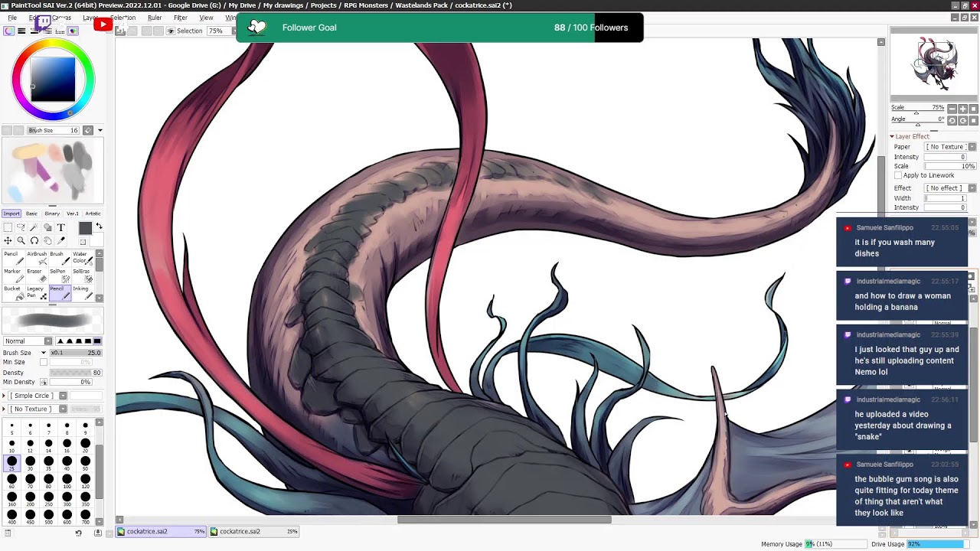The image size is (980, 551).
Task: Choose the magic wand tool
Action: 34,227
